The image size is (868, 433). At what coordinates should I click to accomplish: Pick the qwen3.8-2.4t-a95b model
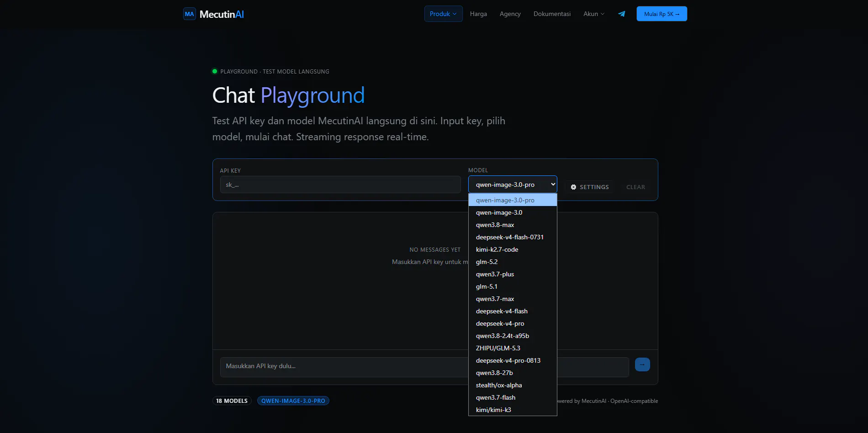[513, 336]
